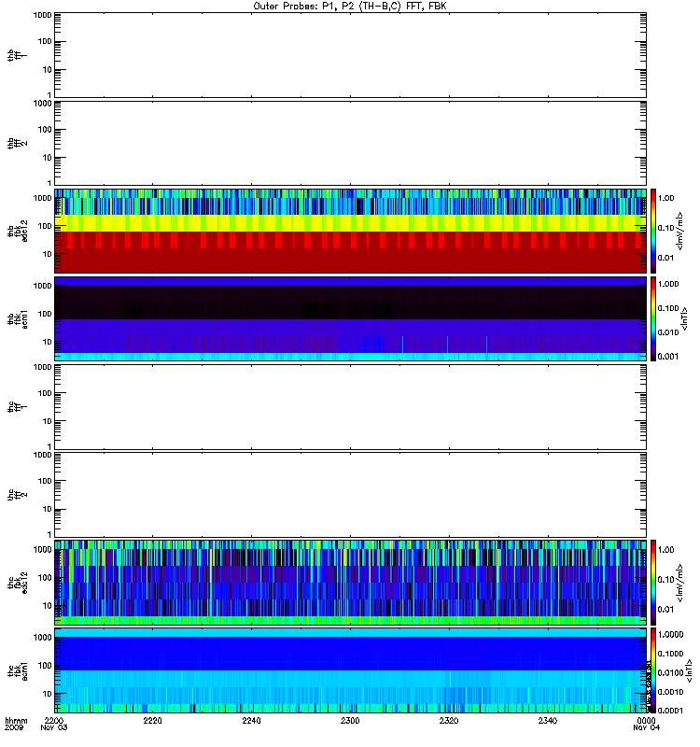The height and width of the screenshot is (747, 700).
Task: Click the "thc fbk edc12" y-axis title
Action: click(x=18, y=582)
